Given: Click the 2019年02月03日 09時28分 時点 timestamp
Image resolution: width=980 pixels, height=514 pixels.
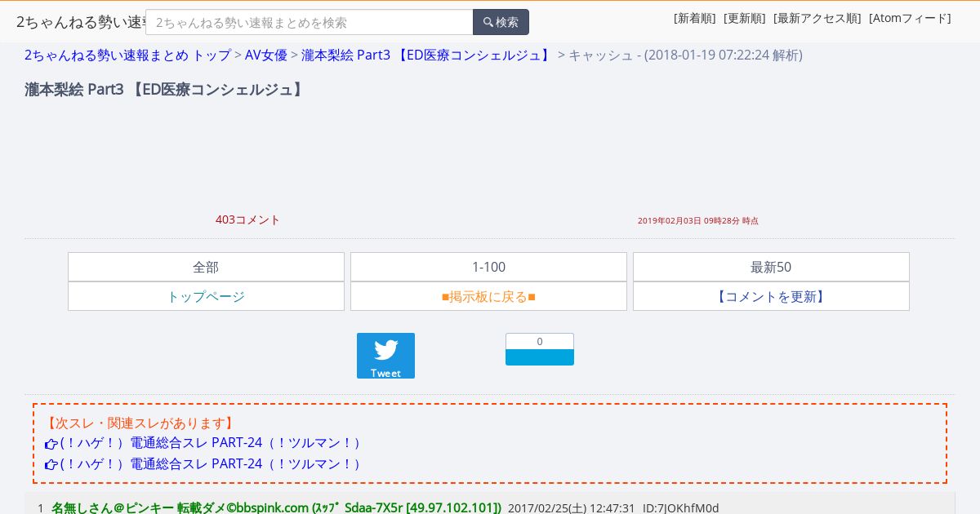Looking at the screenshot, I should 698,220.
